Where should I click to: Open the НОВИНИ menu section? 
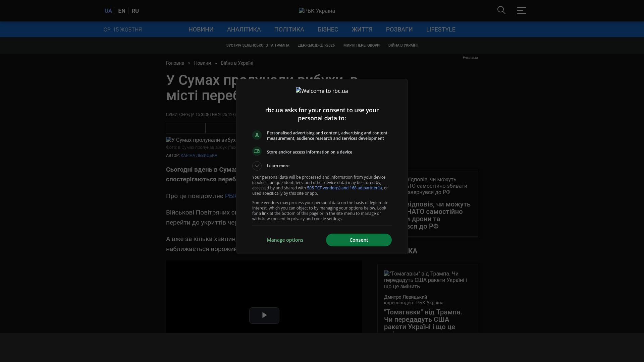pos(201,29)
